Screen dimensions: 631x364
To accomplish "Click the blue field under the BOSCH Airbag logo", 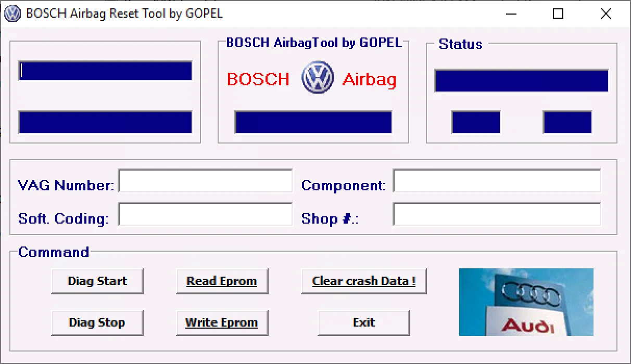I will [x=313, y=122].
